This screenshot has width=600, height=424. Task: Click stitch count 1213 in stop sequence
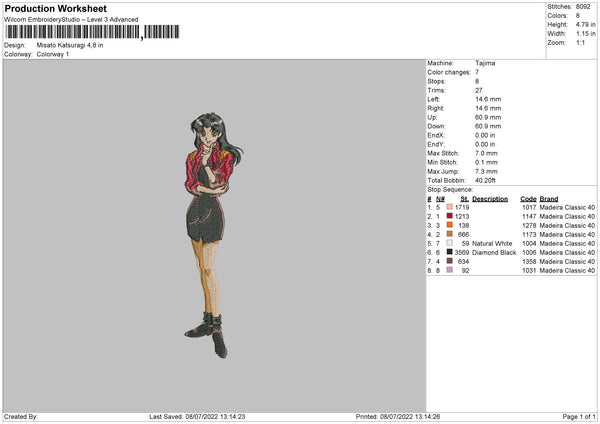point(462,217)
